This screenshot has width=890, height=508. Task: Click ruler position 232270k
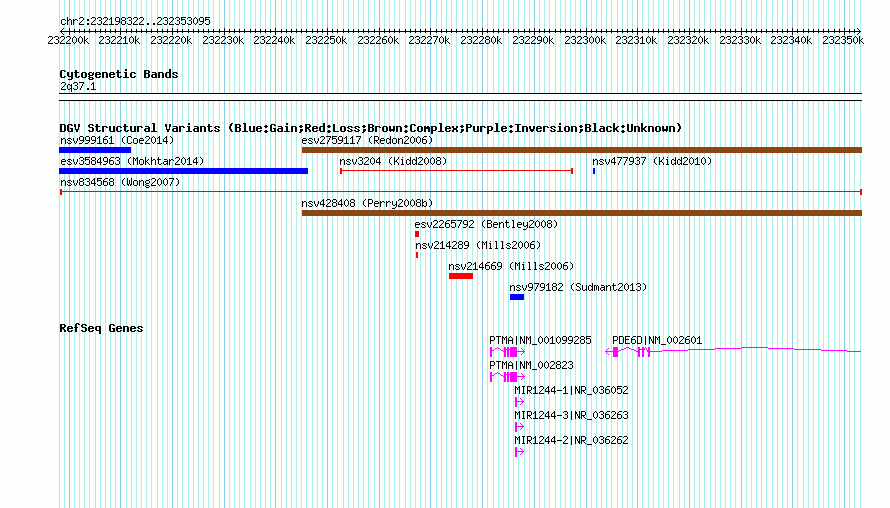(x=430, y=40)
